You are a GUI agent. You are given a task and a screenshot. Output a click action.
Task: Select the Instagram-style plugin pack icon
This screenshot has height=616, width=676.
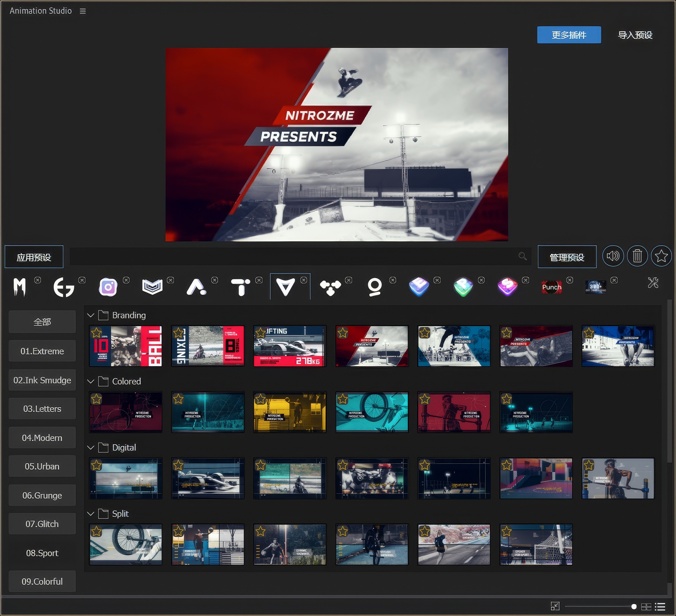point(108,287)
